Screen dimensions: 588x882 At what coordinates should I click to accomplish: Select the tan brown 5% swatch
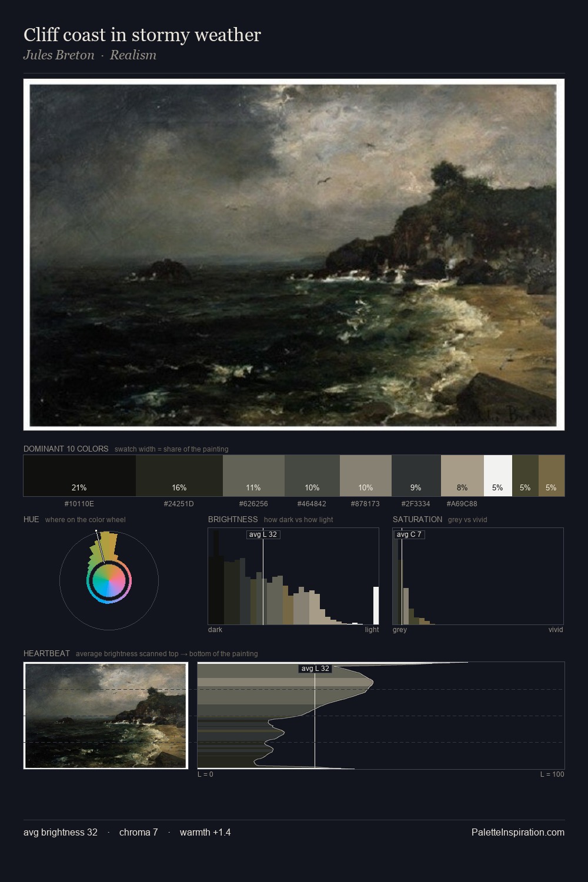(552, 476)
